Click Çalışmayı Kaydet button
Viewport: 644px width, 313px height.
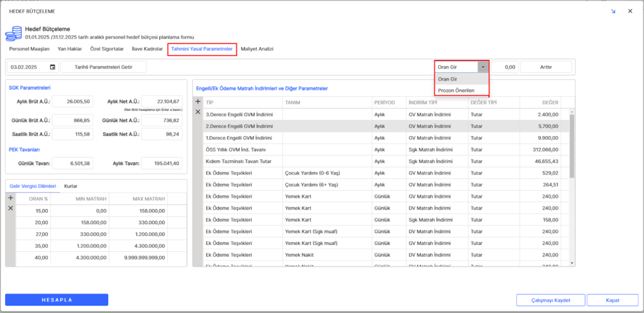(550, 300)
